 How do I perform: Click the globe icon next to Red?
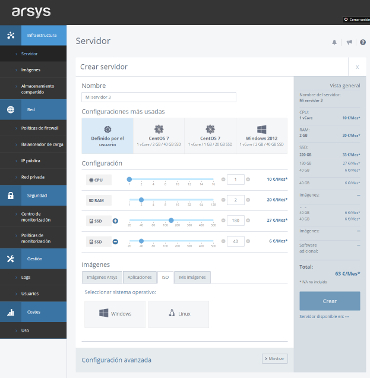point(11,110)
